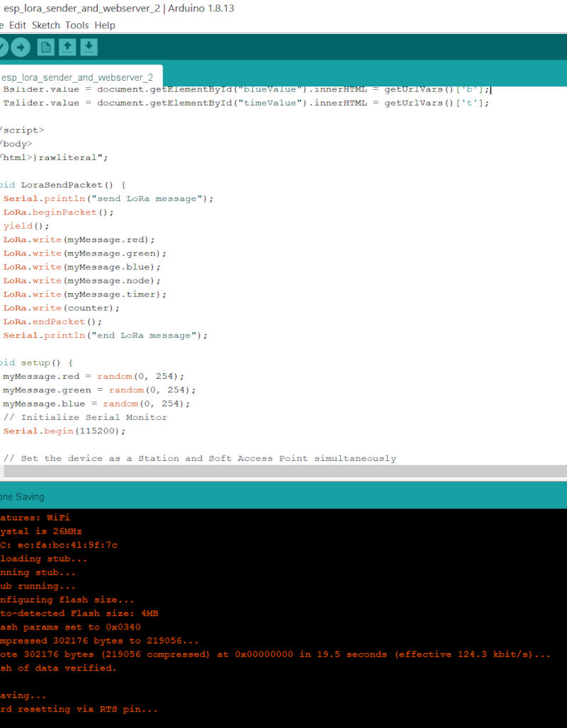The height and width of the screenshot is (728, 567).
Task: Open the Help menu
Action: pos(105,25)
